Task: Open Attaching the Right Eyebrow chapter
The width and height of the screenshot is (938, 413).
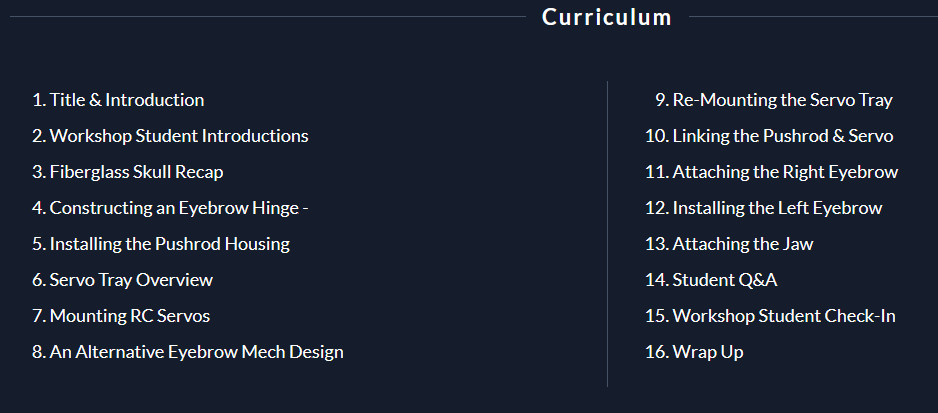Action: point(772,172)
